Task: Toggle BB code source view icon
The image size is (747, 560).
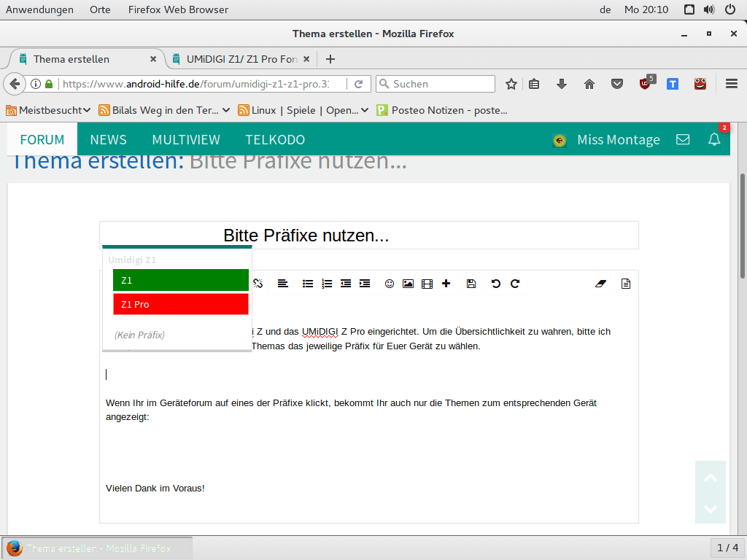Action: point(626,284)
